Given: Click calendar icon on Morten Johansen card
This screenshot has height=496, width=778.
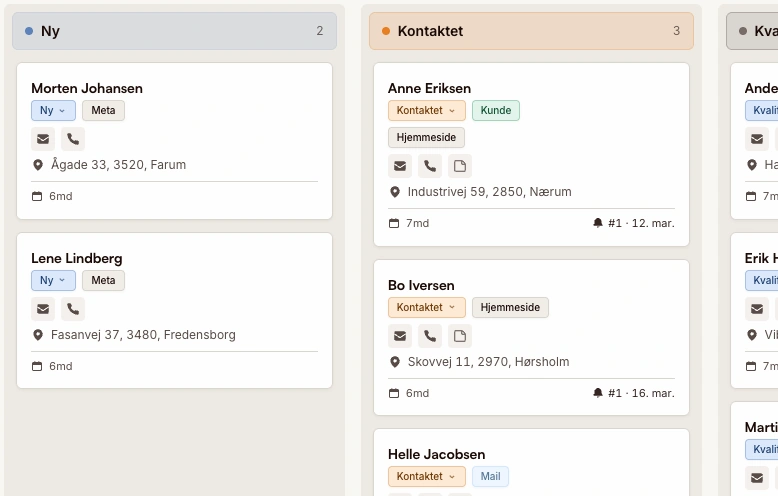Looking at the screenshot, I should coord(37,196).
